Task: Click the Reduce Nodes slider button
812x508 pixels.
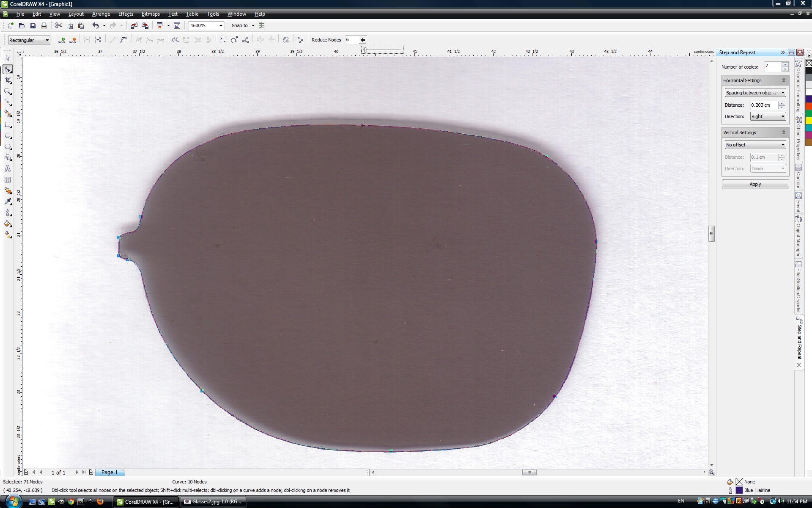Action: [362, 40]
